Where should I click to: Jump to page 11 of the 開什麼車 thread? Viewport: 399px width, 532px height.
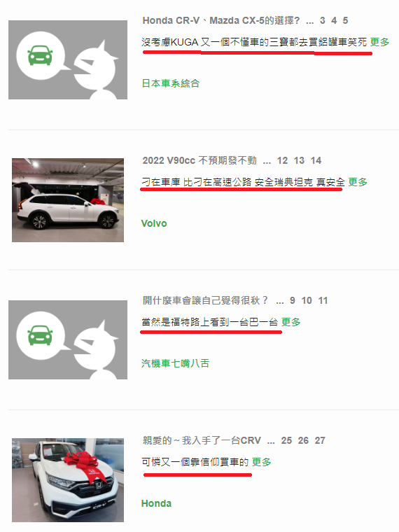point(323,300)
